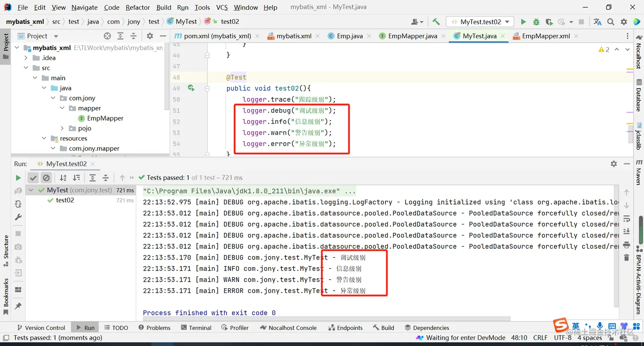
Task: Click the print icon beside console output
Action: (x=626, y=245)
